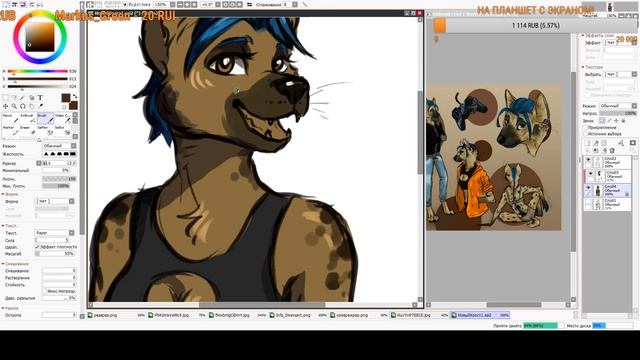Select the eyedropper color picker tool
Screen dimensions: 640x360
(40, 106)
